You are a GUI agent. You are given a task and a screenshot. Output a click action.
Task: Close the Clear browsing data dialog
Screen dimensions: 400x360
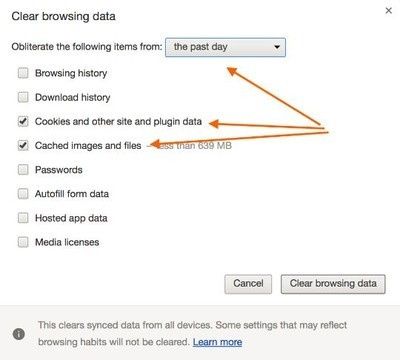click(x=388, y=11)
